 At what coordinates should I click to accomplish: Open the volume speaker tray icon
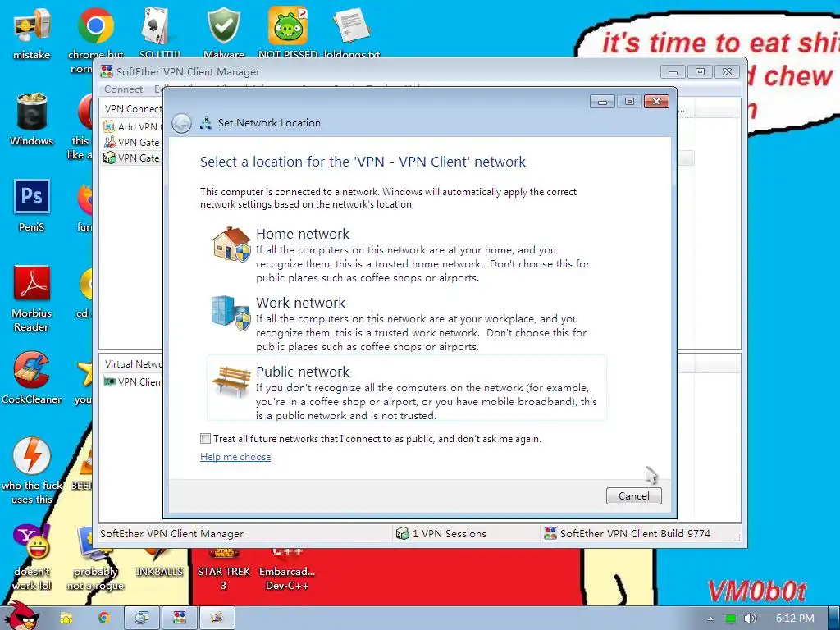tap(750, 619)
